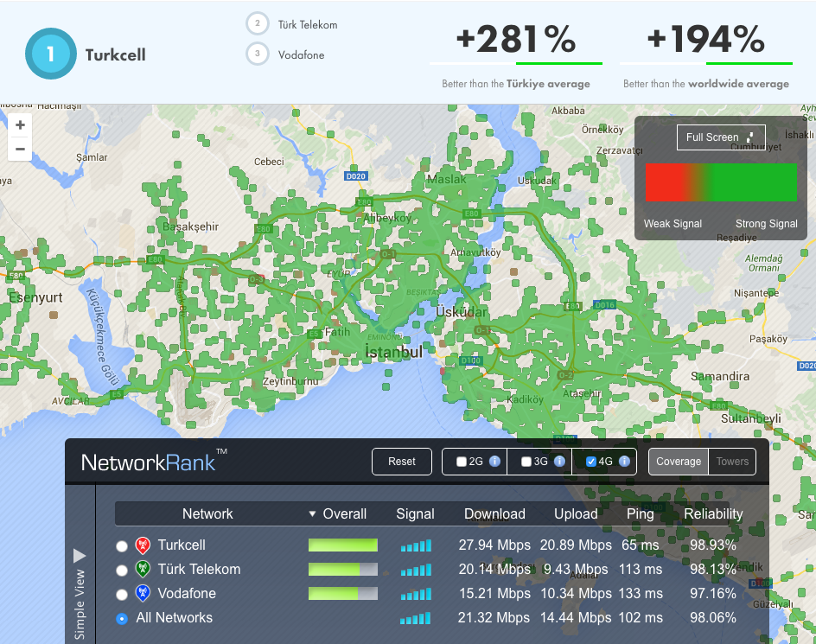Open the map in Full Screen
This screenshot has width=816, height=644.
click(x=721, y=137)
